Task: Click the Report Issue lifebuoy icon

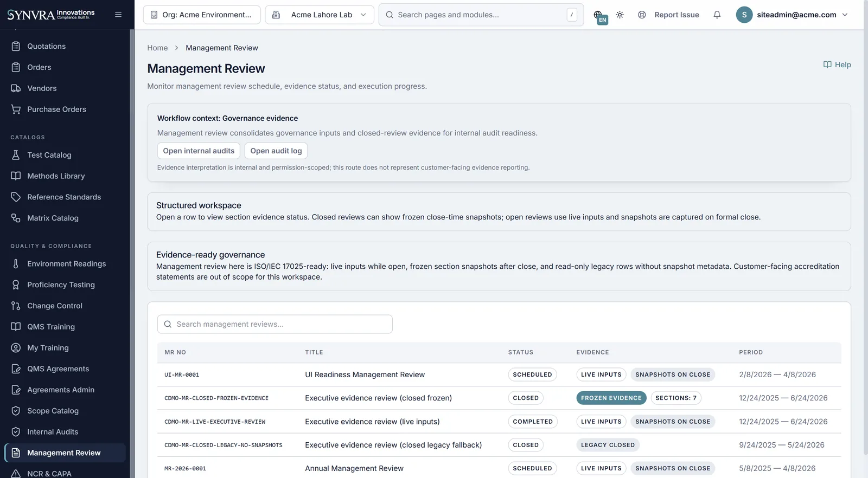Action: tap(642, 15)
